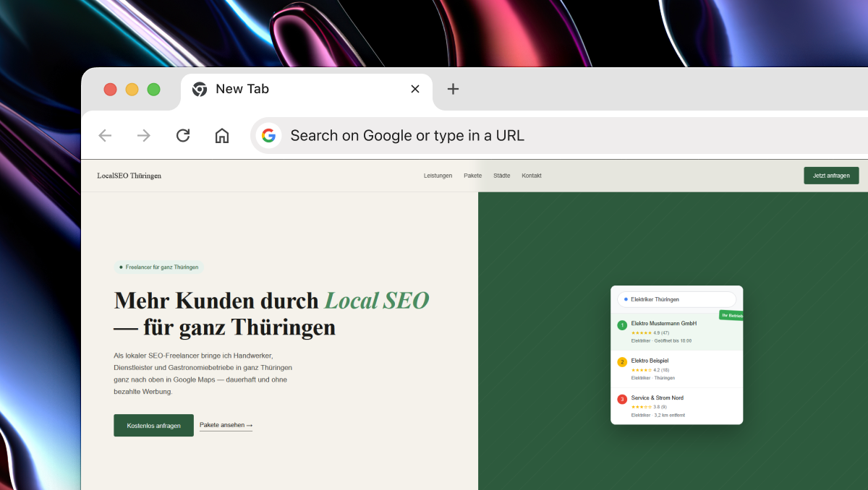The height and width of the screenshot is (490, 868).
Task: Click the Google logo in address bar
Action: [269, 135]
